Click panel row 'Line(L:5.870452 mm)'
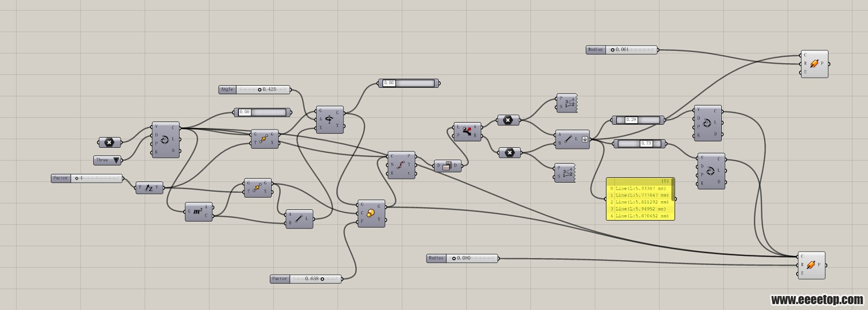The image size is (868, 310). (640, 216)
